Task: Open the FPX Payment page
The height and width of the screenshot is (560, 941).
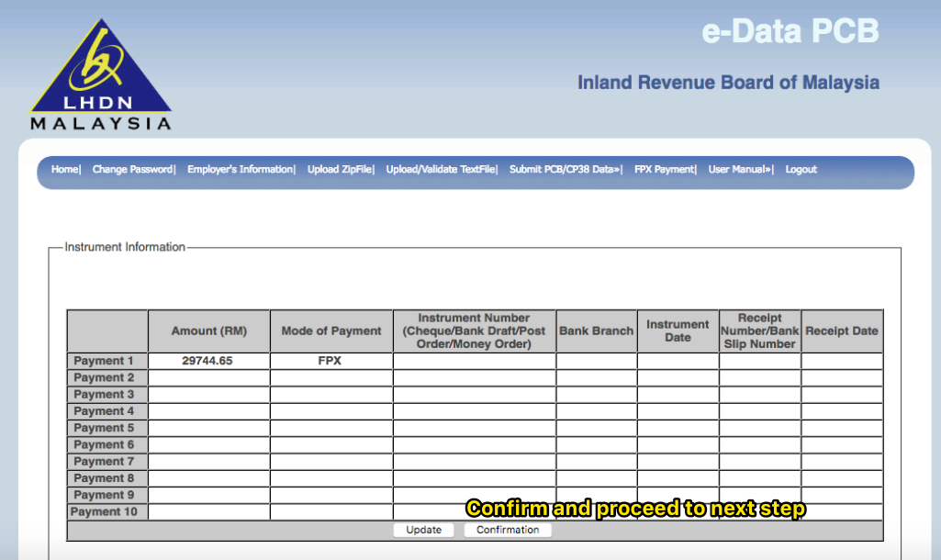Action: 665,169
